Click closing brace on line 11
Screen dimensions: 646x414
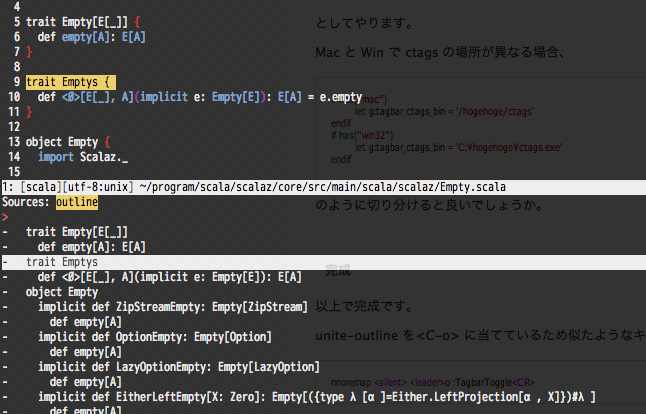pyautogui.click(x=29, y=112)
